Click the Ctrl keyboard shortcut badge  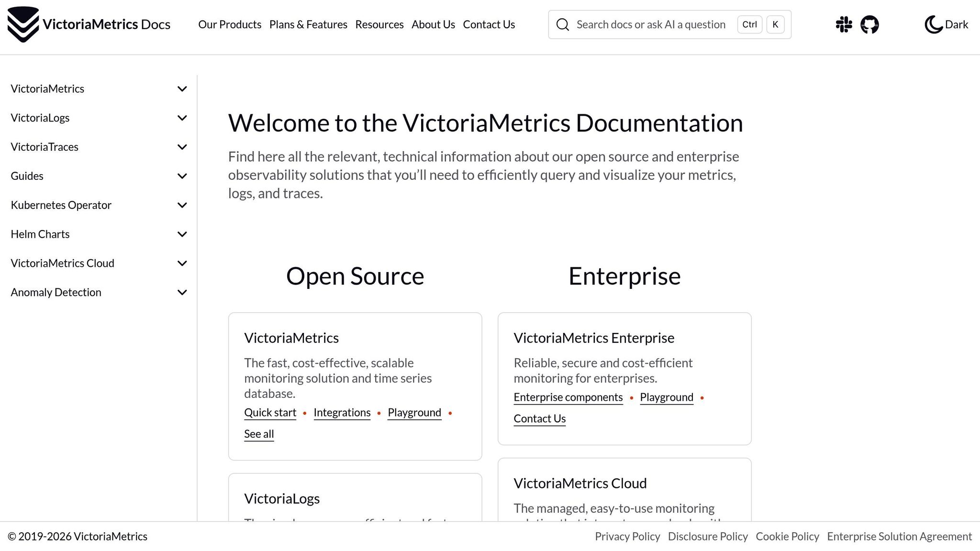click(749, 24)
